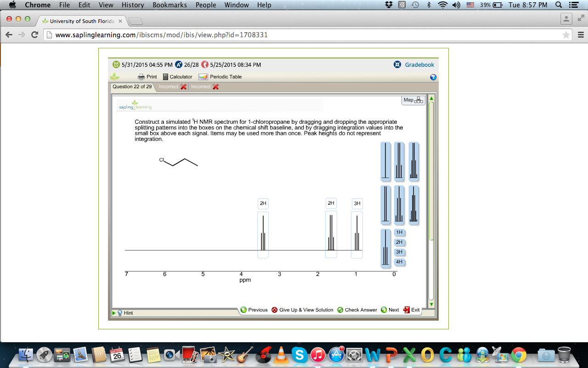
Task: Bookmark this page with the star icon
Action: pyautogui.click(x=566, y=35)
